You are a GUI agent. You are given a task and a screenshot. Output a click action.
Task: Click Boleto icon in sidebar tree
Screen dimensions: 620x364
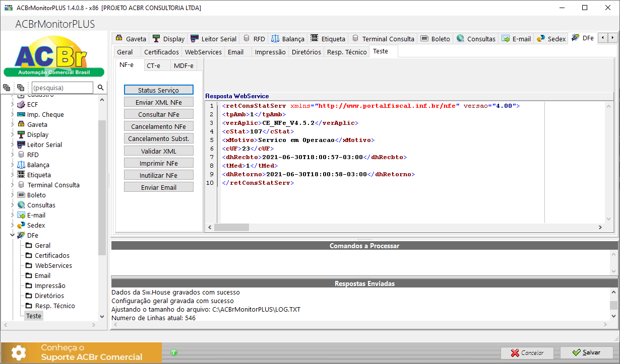coord(21,195)
